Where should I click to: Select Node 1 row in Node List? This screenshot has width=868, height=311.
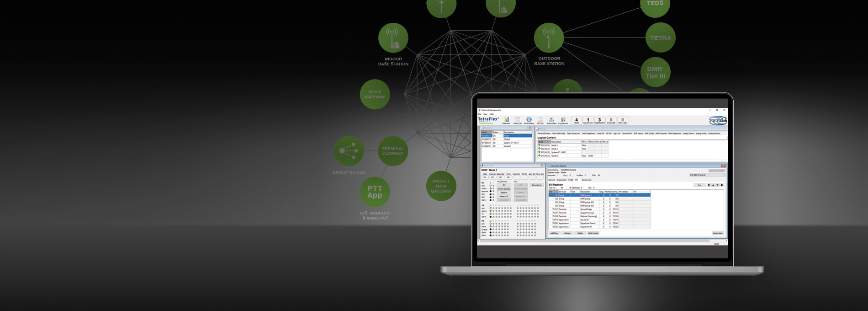point(507,136)
